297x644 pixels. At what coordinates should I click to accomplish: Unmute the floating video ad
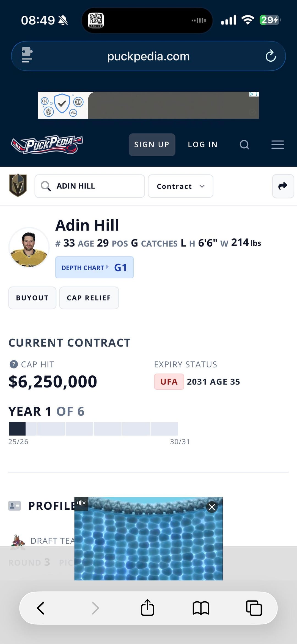[x=81, y=503]
